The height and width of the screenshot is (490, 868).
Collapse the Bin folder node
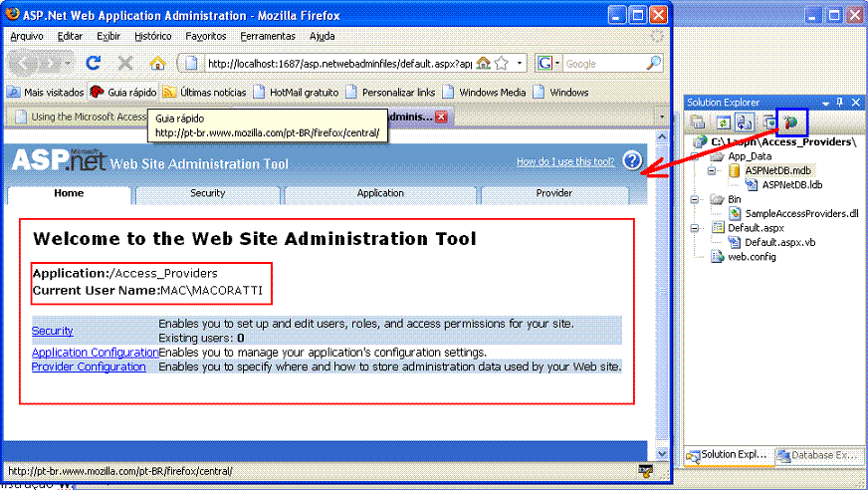pyautogui.click(x=694, y=199)
